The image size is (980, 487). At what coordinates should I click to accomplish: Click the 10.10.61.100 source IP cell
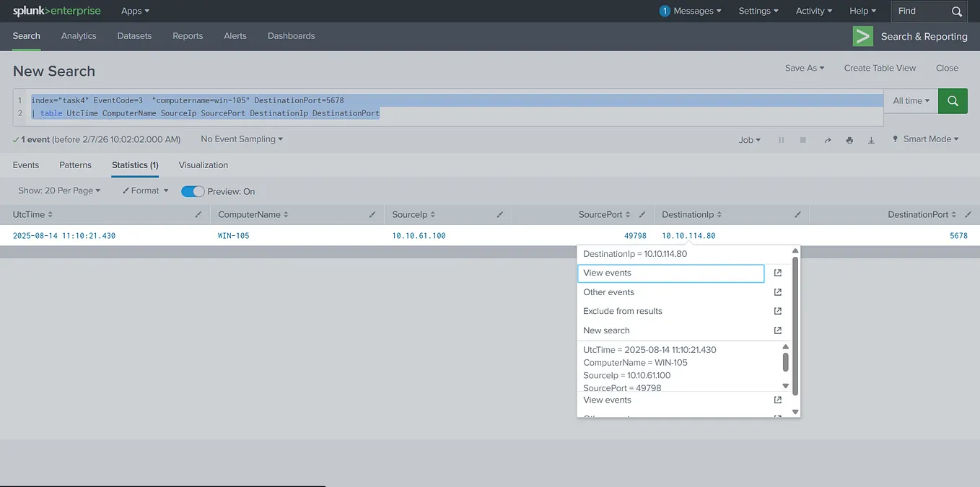(419, 236)
